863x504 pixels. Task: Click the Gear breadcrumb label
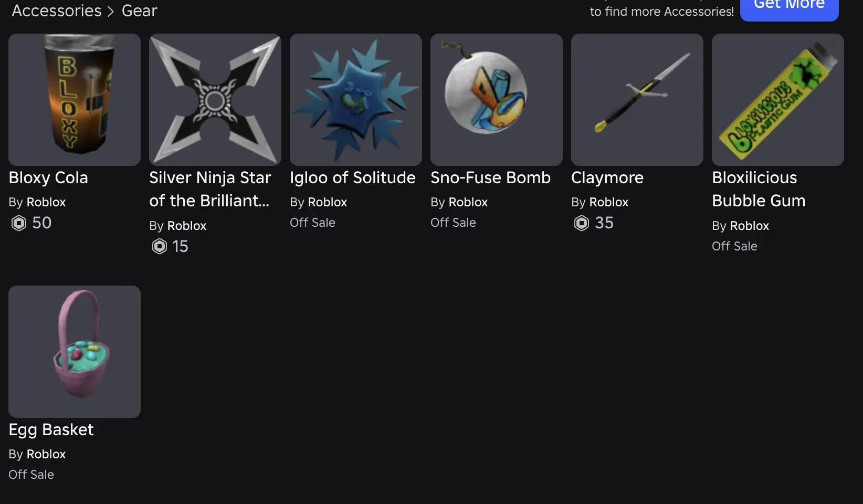click(x=139, y=10)
